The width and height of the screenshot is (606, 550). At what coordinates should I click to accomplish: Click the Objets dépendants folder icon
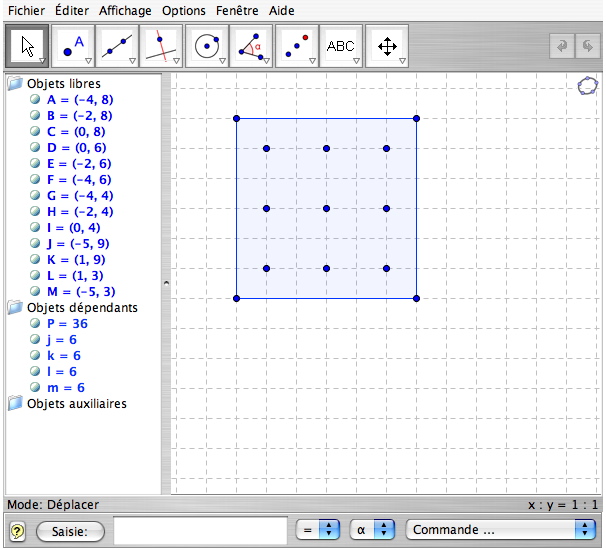(15, 307)
